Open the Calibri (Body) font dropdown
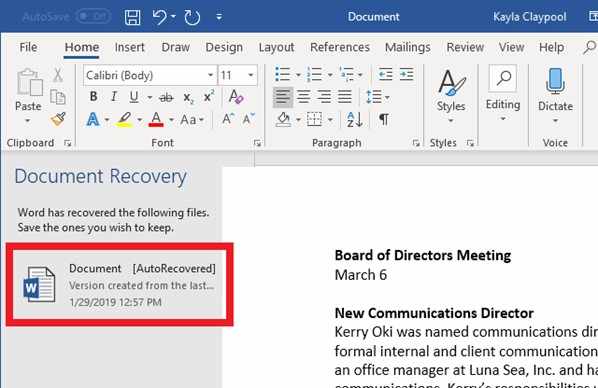The height and width of the screenshot is (388, 598). 210,75
